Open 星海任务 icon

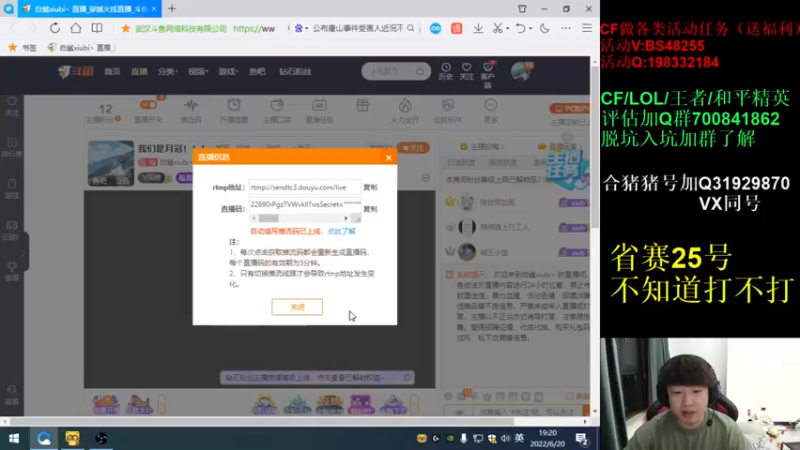[x=319, y=111]
